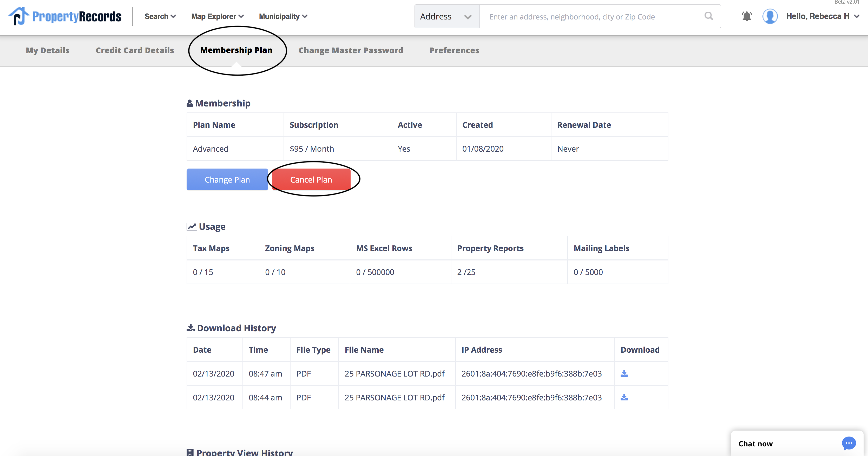Image resolution: width=868 pixels, height=456 pixels.
Task: Expand the Map Explorer menu
Action: coord(217,17)
